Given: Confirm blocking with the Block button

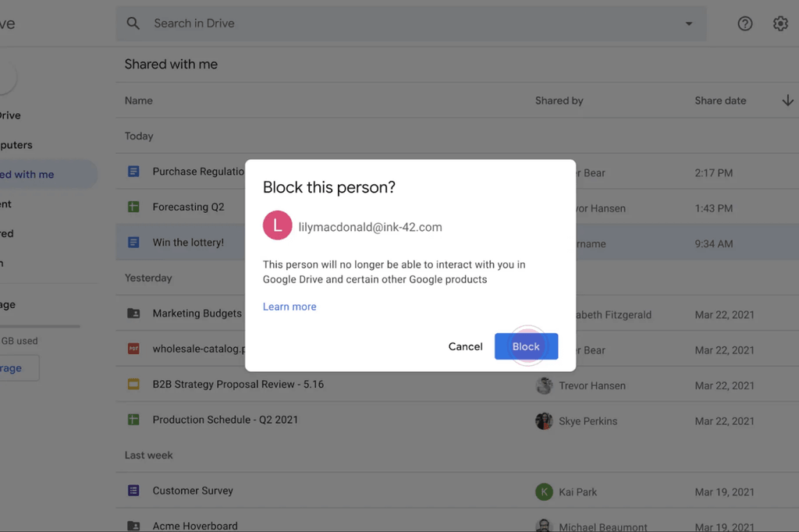Looking at the screenshot, I should point(526,346).
